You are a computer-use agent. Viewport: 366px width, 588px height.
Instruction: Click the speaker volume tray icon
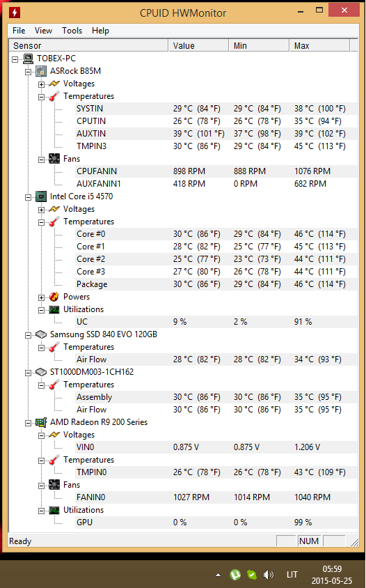click(268, 575)
